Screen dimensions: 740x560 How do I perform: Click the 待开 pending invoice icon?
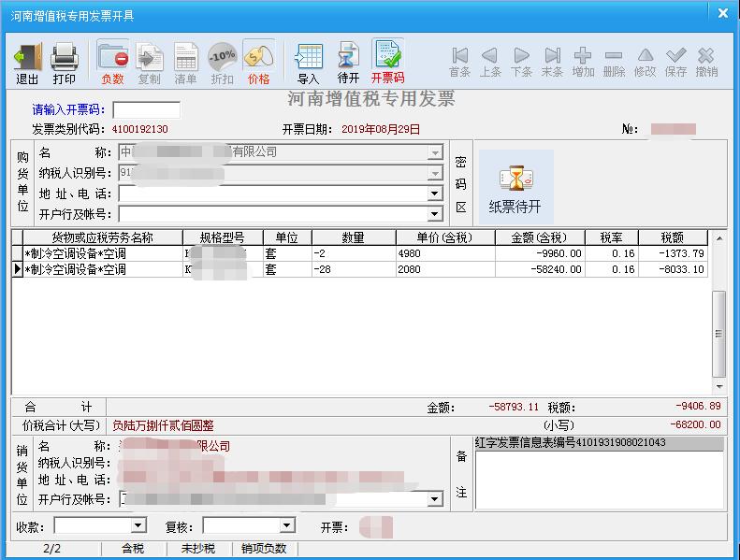click(x=348, y=63)
